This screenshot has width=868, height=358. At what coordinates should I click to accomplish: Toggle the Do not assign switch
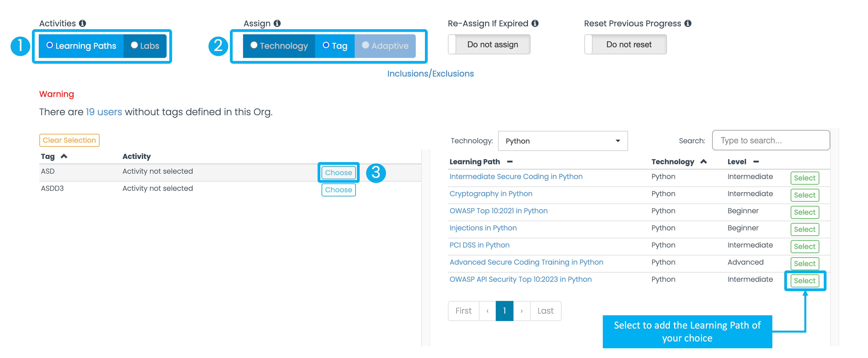[489, 44]
